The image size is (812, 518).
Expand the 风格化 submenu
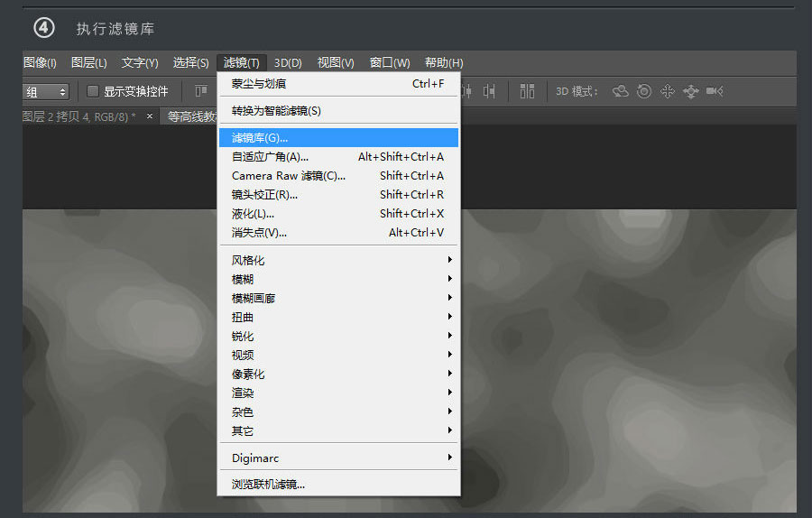point(338,260)
